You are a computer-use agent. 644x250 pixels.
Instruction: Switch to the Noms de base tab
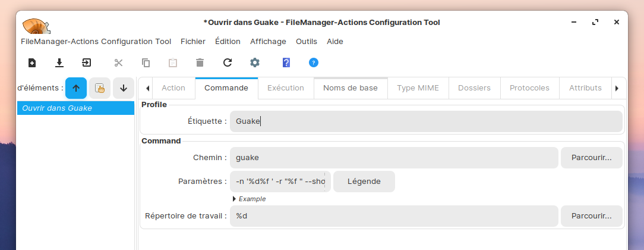point(351,88)
